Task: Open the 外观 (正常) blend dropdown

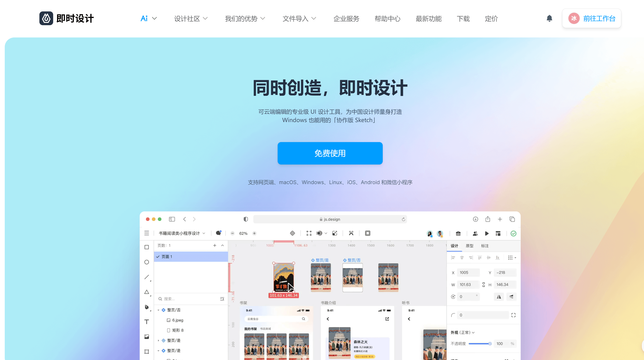Action: point(463,332)
